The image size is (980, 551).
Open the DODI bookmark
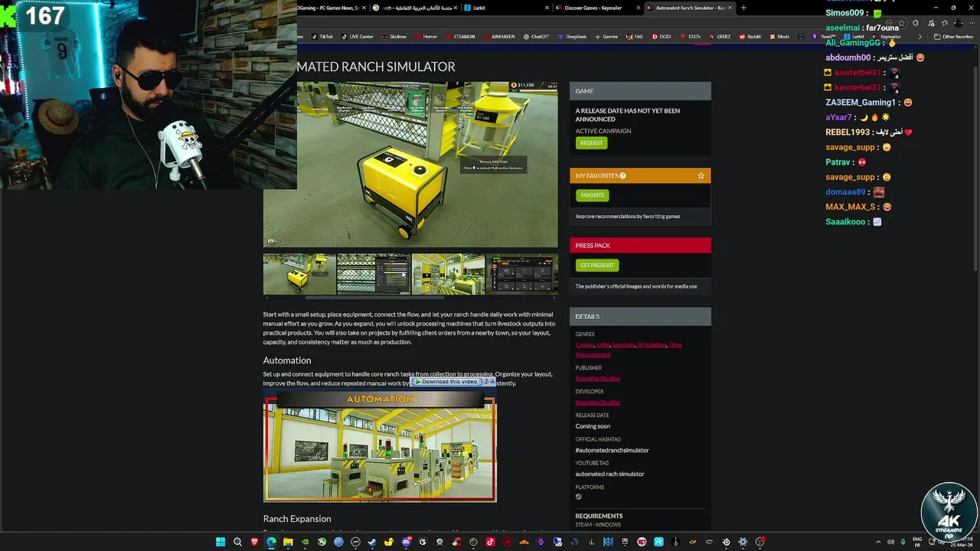[x=661, y=37]
